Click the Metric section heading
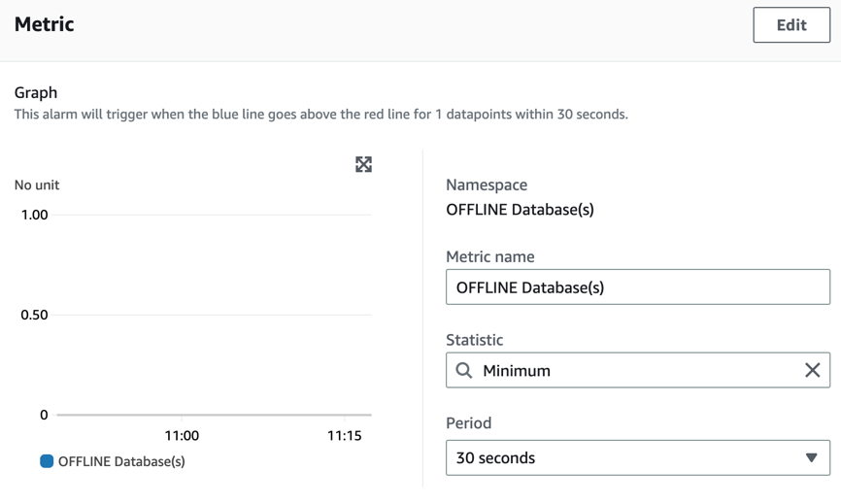The width and height of the screenshot is (841, 504). coord(45,24)
